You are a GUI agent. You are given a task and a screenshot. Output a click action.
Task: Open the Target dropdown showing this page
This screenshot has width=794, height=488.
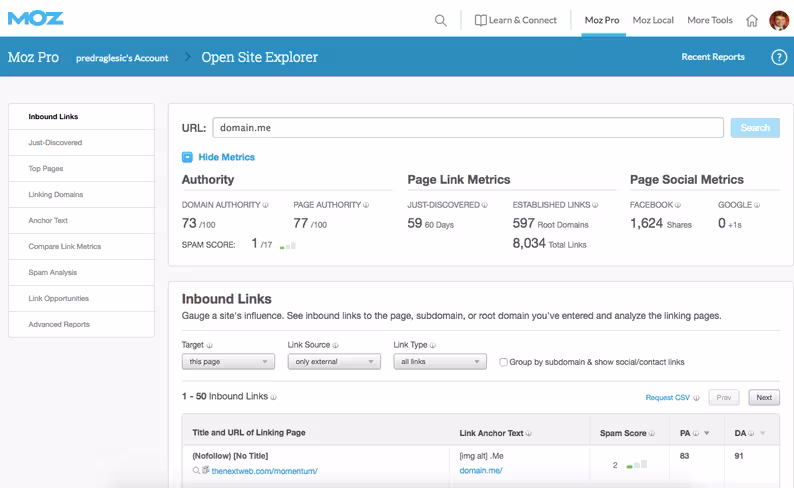(228, 361)
